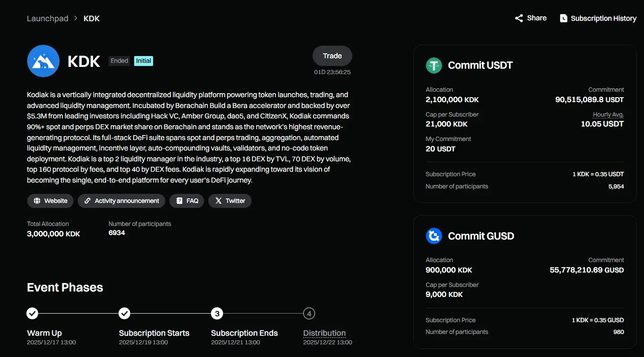Click My Commitment value 20 USDT
This screenshot has height=357, width=644.
[441, 149]
